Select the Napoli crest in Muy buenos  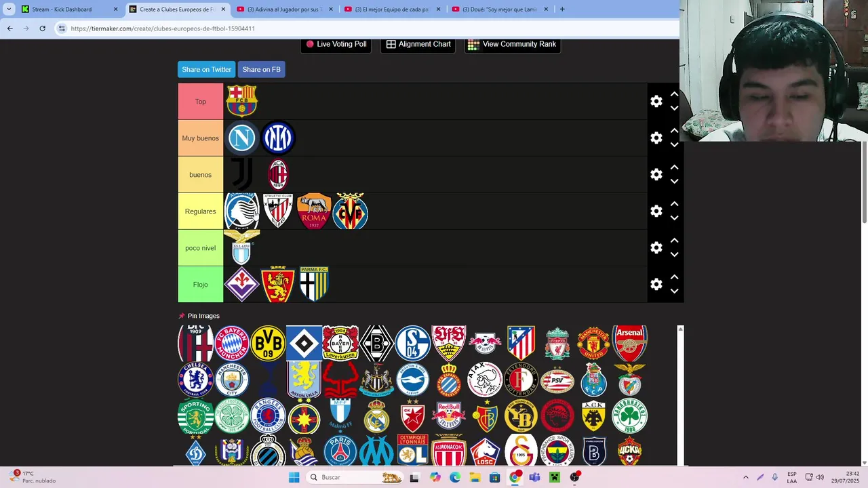tap(241, 138)
